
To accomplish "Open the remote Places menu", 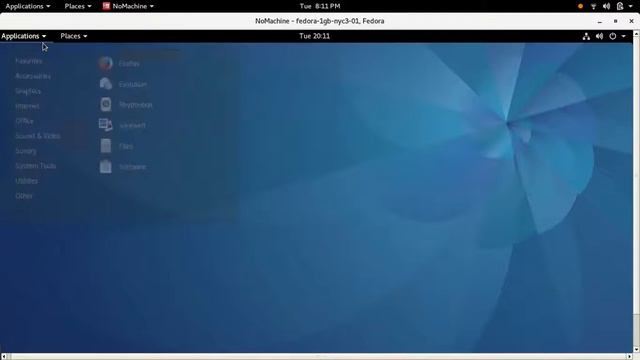I will (x=74, y=36).
